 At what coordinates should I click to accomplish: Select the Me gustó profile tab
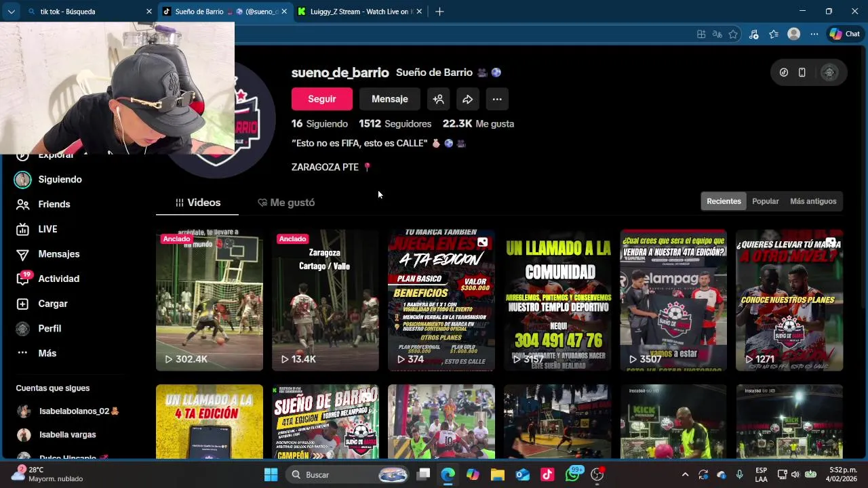(x=286, y=203)
